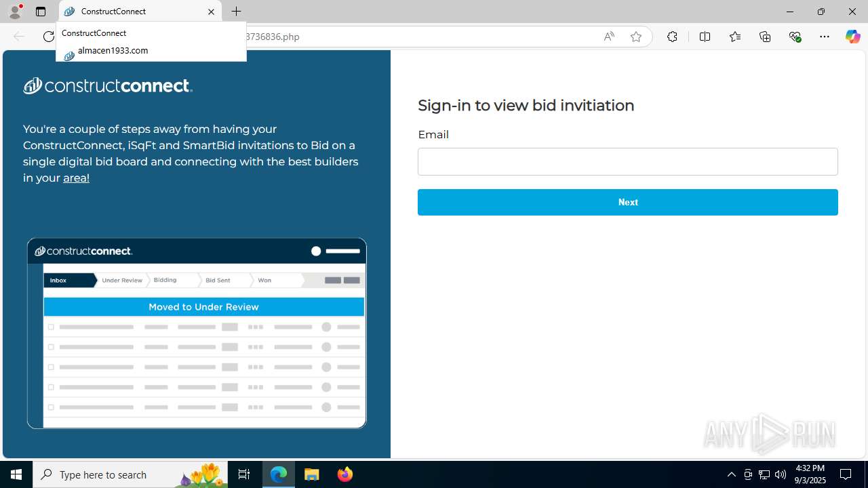Open the Favorites list
This screenshot has height=488, width=868.
point(735,37)
